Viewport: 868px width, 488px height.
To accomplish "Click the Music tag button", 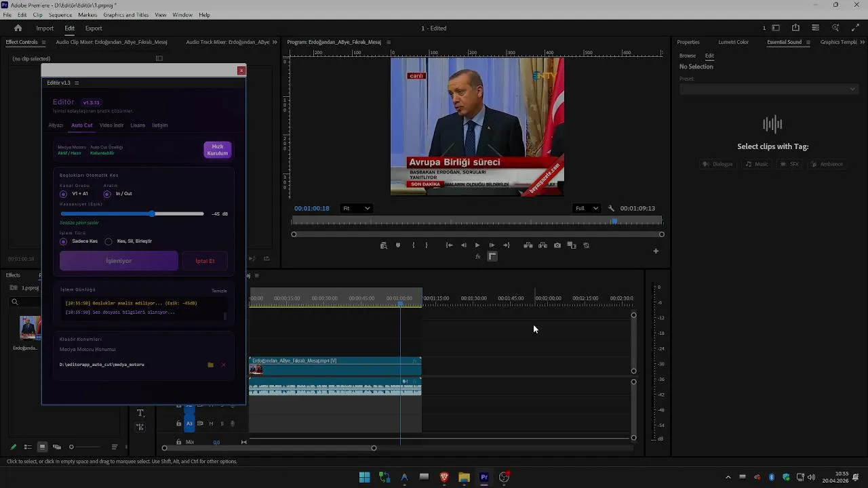I will click(757, 164).
